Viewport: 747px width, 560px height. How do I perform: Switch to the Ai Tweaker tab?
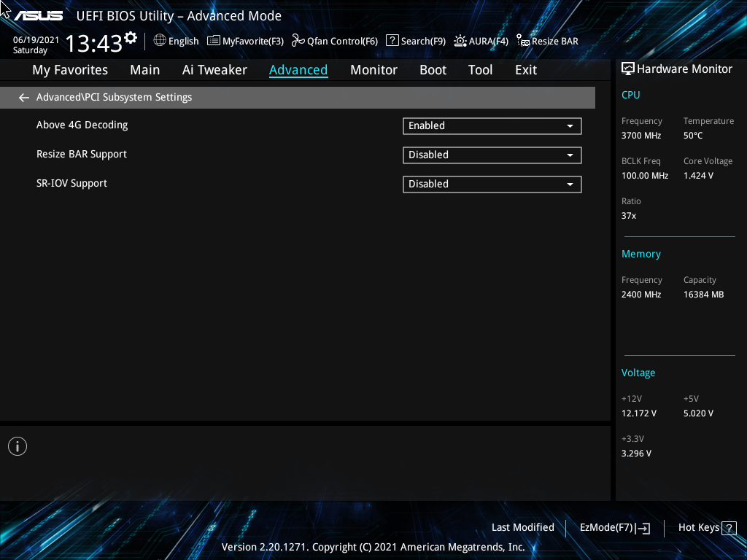[x=214, y=69]
